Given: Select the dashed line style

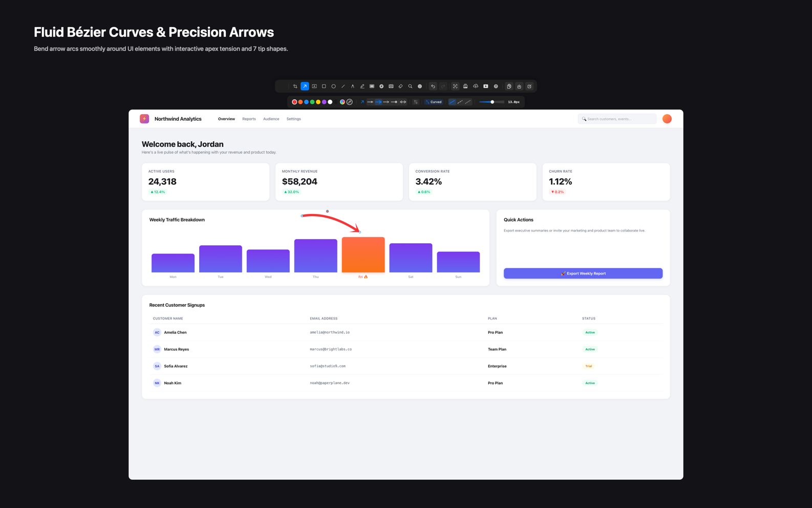Looking at the screenshot, I should (460, 102).
